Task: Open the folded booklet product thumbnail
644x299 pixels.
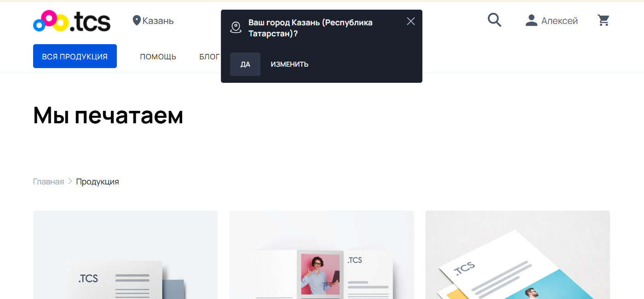Action: 322,255
